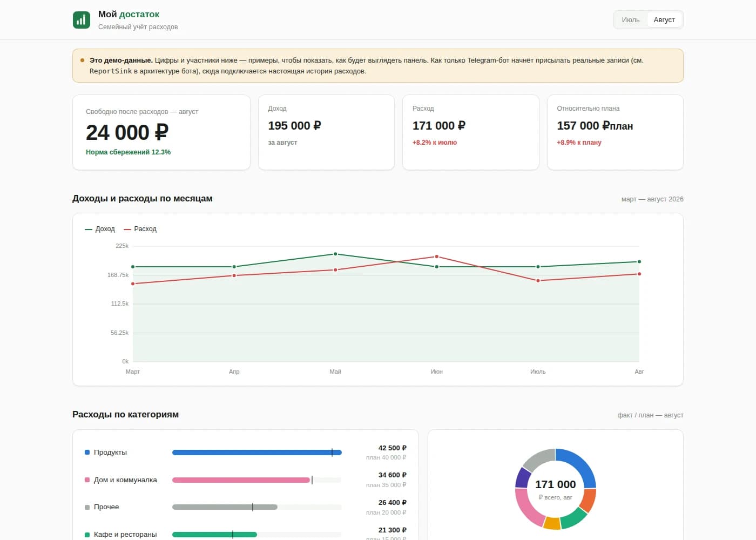The height and width of the screenshot is (540, 756).
Task: Click the факт / план — август label
Action: pos(650,415)
